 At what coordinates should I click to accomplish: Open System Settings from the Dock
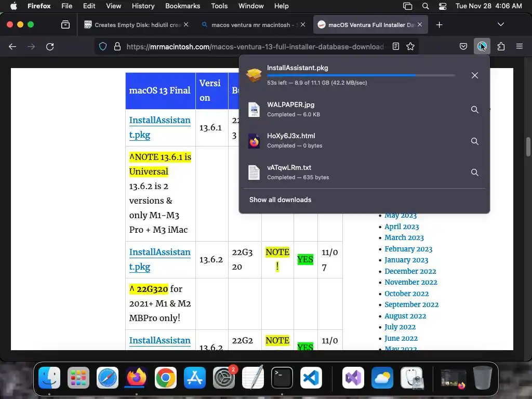224,378
